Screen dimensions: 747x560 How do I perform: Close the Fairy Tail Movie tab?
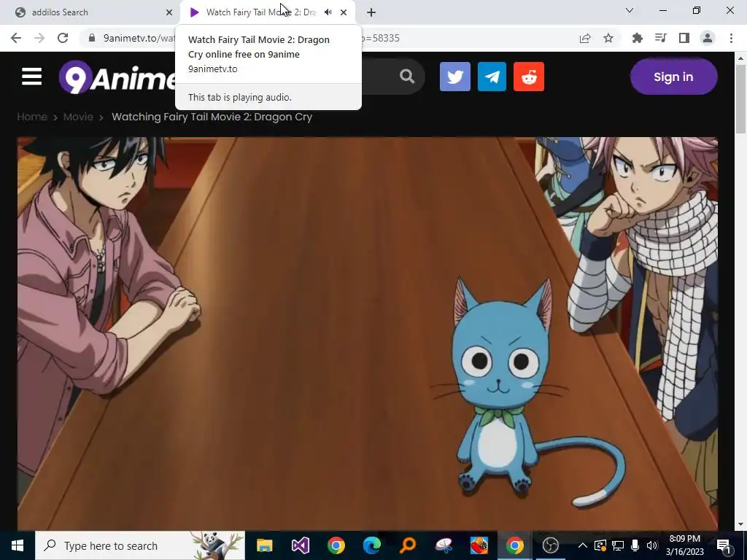click(x=344, y=12)
